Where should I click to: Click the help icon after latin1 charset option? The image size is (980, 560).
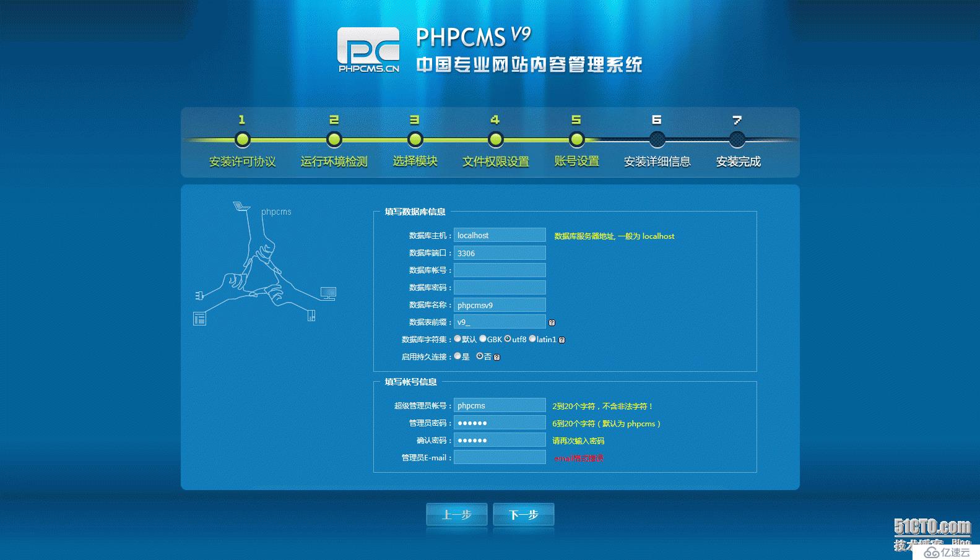pyautogui.click(x=562, y=340)
